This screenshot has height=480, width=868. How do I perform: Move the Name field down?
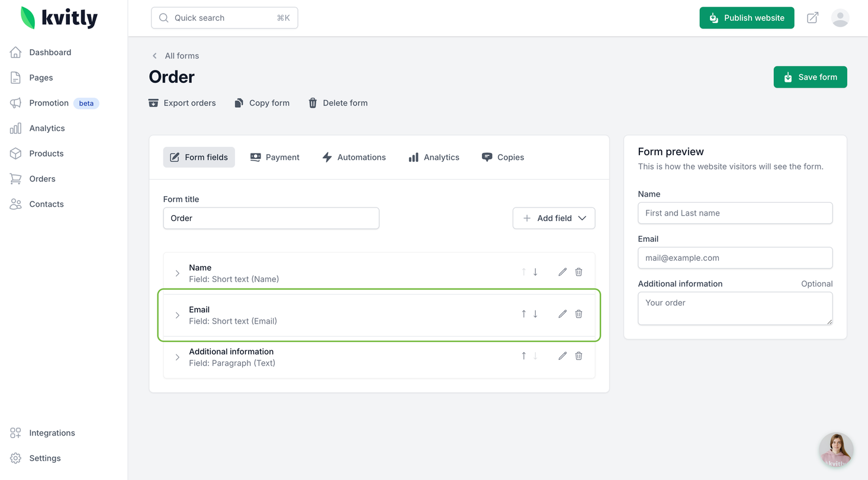click(x=535, y=272)
